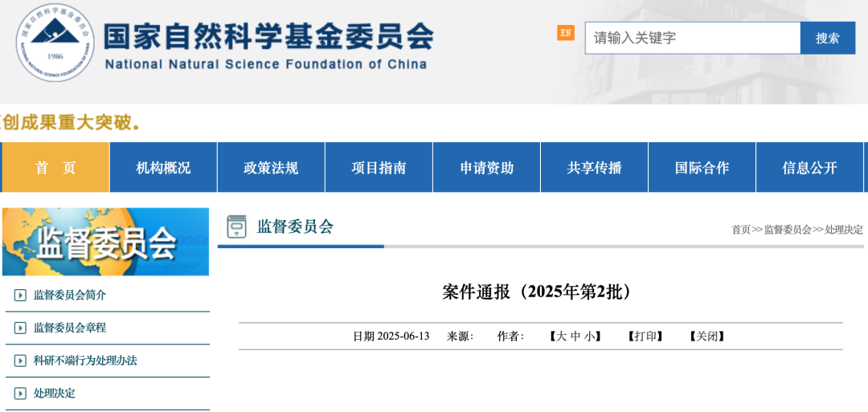Open the 监督委员会简介 sidebar link

pos(70,296)
